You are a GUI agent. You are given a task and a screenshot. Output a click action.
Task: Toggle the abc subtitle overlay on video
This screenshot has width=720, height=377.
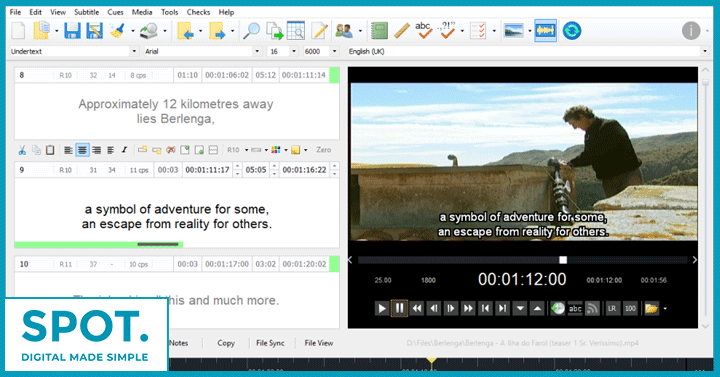pyautogui.click(x=575, y=309)
